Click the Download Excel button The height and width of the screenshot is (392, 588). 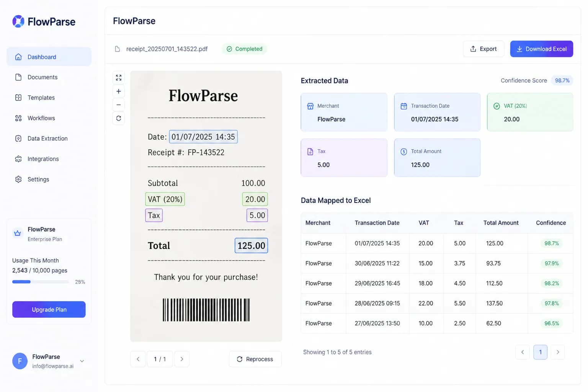541,49
